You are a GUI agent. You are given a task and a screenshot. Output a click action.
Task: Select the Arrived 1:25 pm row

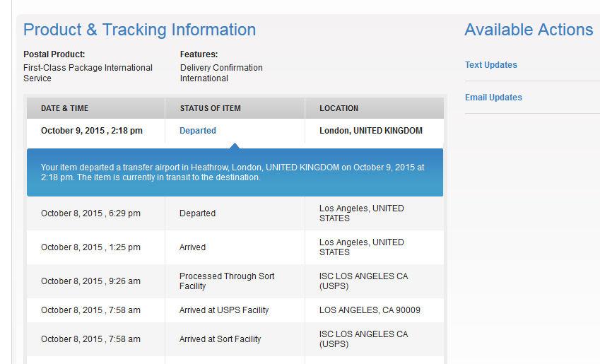[235, 247]
